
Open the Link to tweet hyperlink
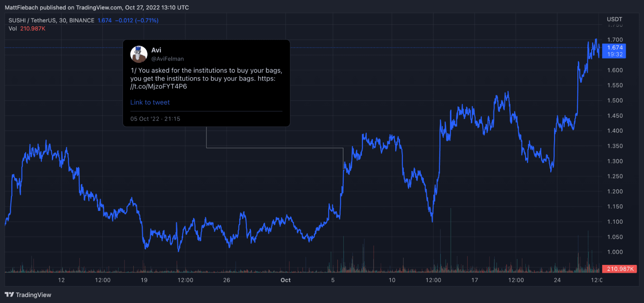point(150,102)
